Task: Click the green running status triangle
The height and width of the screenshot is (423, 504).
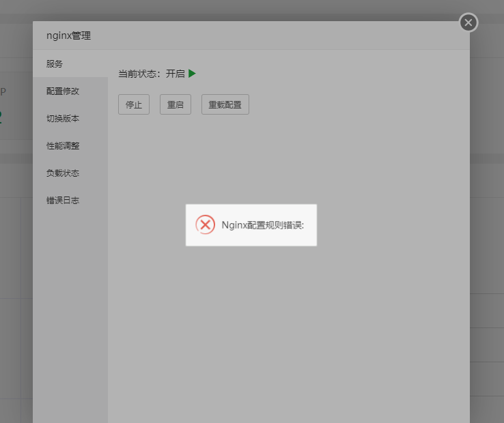Action: 192,74
